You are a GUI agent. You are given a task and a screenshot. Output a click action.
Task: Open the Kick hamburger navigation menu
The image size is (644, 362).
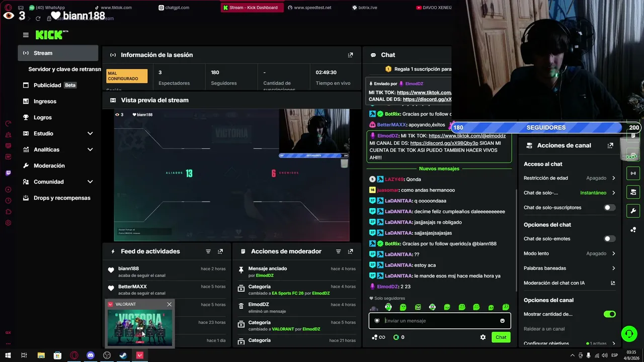pyautogui.click(x=26, y=35)
